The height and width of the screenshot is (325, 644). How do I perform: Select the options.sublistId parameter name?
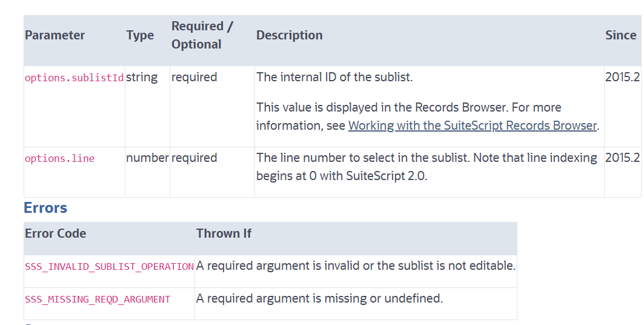[74, 78]
